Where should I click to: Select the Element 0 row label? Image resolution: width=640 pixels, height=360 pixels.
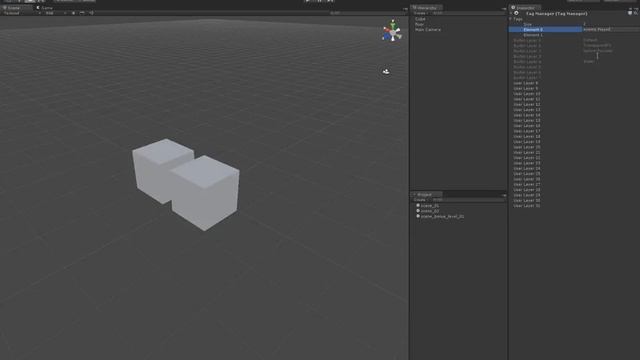[533, 29]
